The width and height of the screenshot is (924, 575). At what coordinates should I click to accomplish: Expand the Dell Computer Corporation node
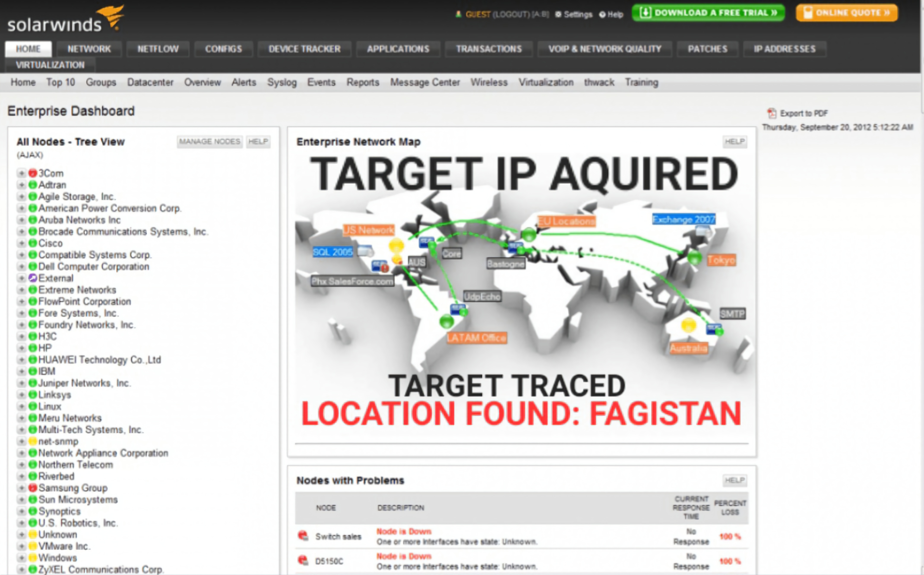tap(22, 267)
